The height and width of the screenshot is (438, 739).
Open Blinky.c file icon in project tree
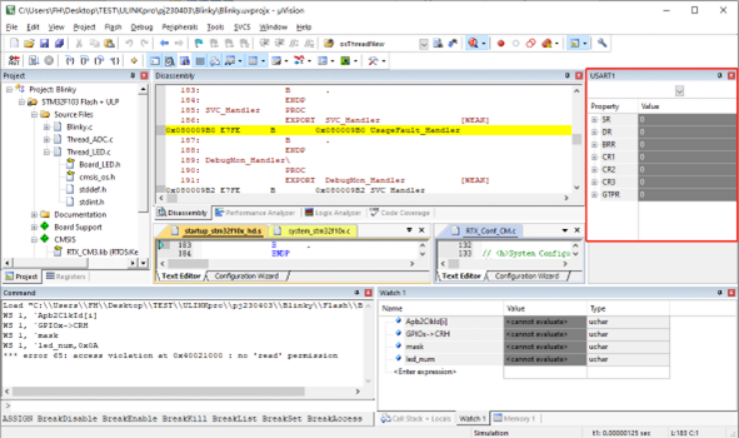(58, 127)
